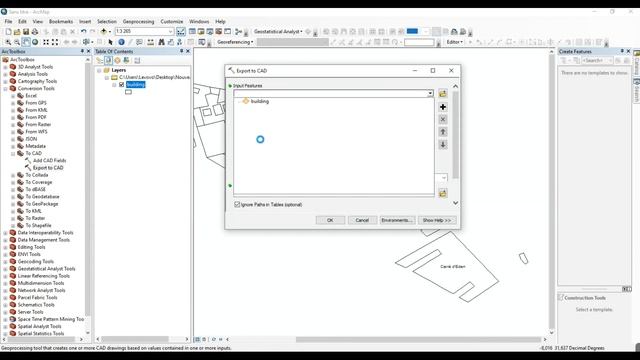Open Geostatistical Analyst dropdown menu
The width and height of the screenshot is (640, 360).
coord(278,31)
